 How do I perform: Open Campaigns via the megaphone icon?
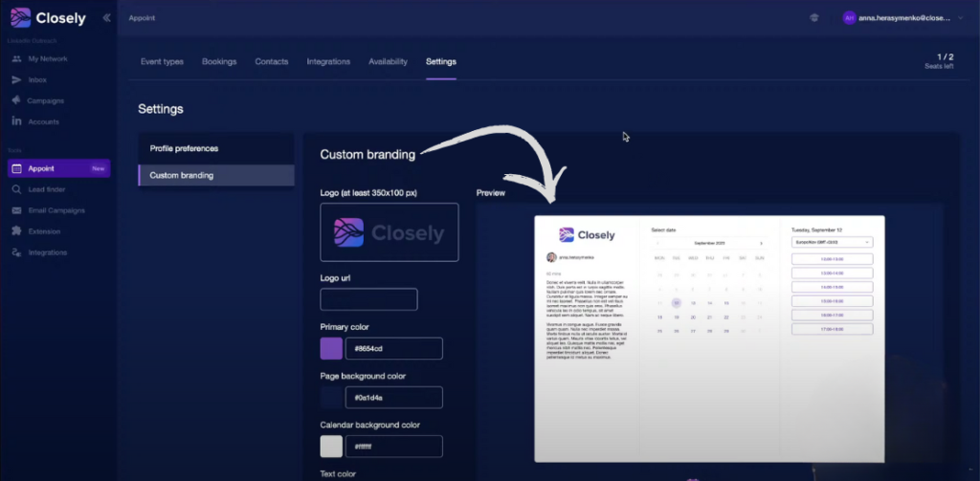[16, 100]
